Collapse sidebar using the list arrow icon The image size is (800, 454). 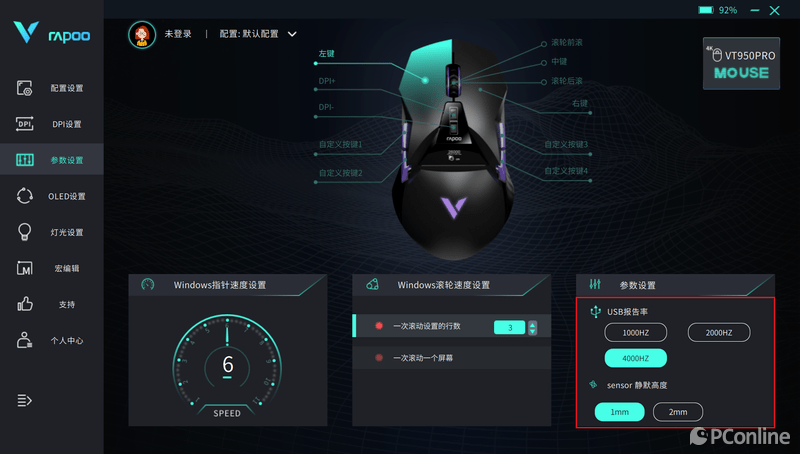click(x=24, y=400)
